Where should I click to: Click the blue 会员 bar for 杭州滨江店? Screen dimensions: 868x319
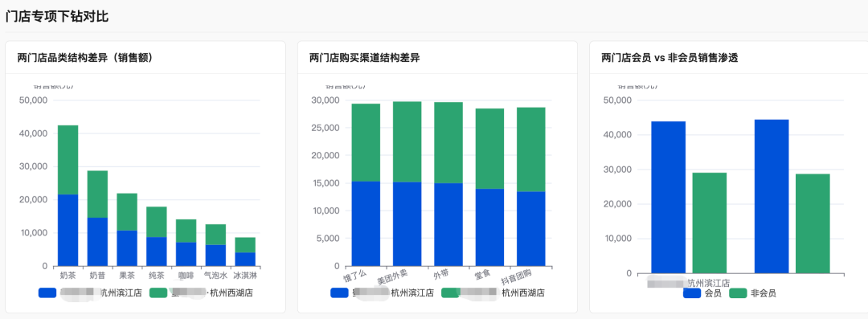point(668,197)
